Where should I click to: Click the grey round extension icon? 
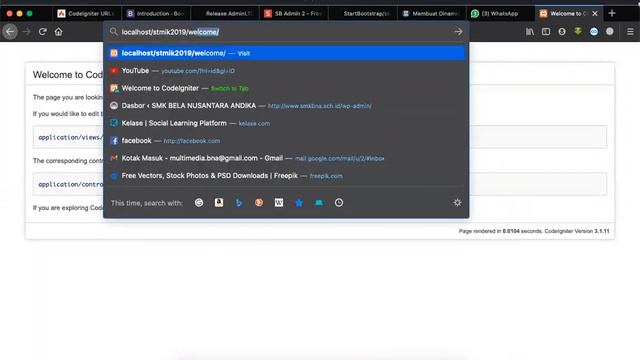pyautogui.click(x=609, y=31)
